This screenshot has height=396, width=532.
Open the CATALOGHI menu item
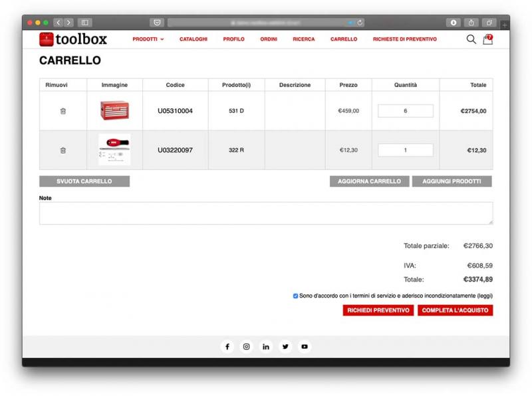click(193, 39)
